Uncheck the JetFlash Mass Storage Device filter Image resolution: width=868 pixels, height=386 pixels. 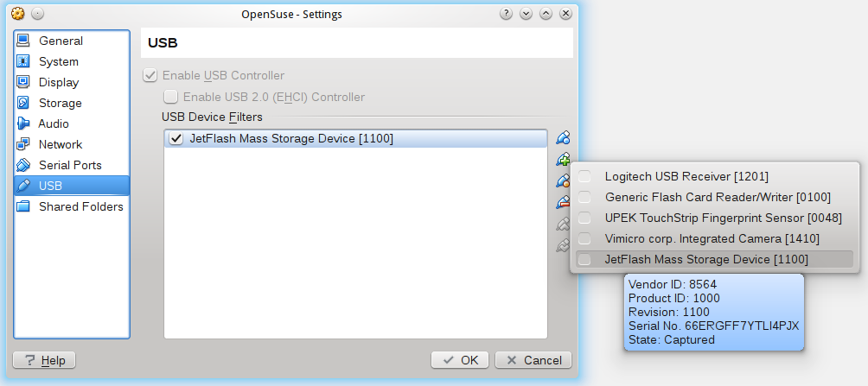(177, 139)
